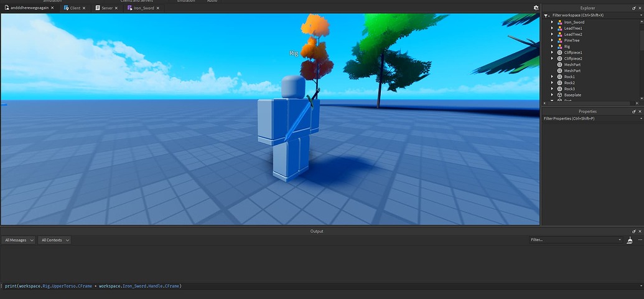Image resolution: width=644 pixels, height=299 pixels.
Task: Click the Rock3 mesh icon
Action: [x=559, y=89]
